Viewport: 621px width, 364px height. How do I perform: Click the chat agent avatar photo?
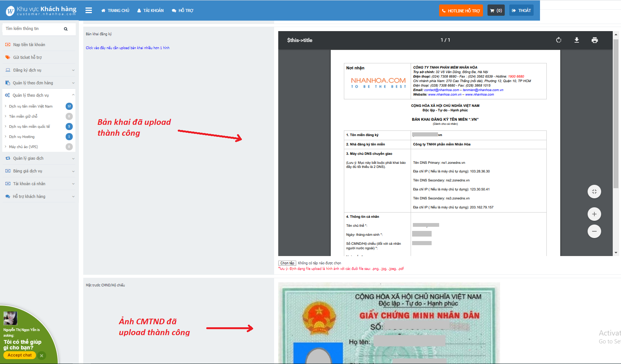click(x=10, y=318)
